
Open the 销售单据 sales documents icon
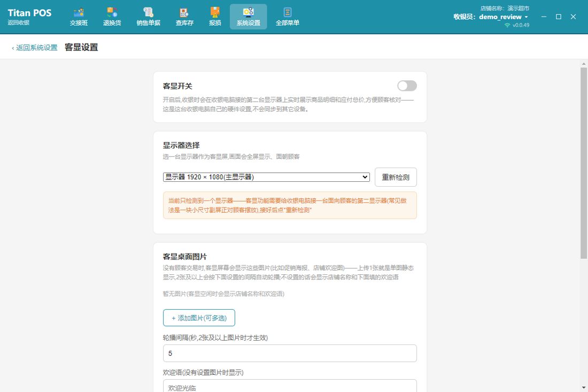click(148, 17)
